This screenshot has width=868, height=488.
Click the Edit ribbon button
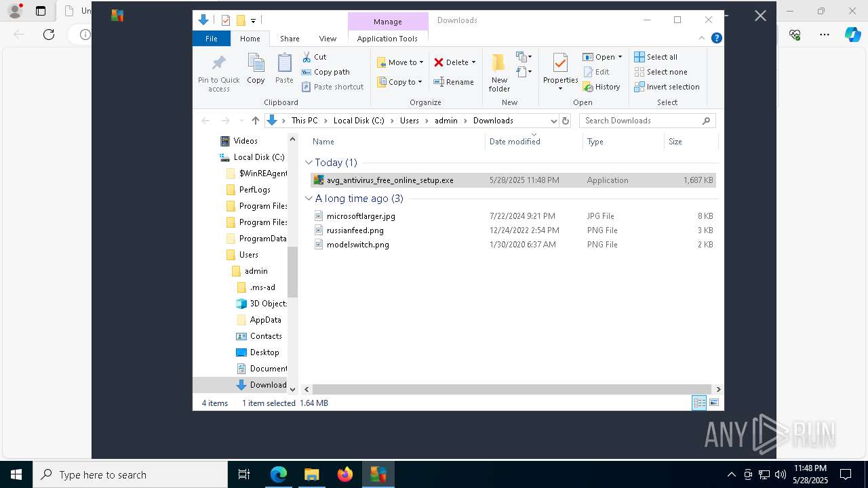596,72
